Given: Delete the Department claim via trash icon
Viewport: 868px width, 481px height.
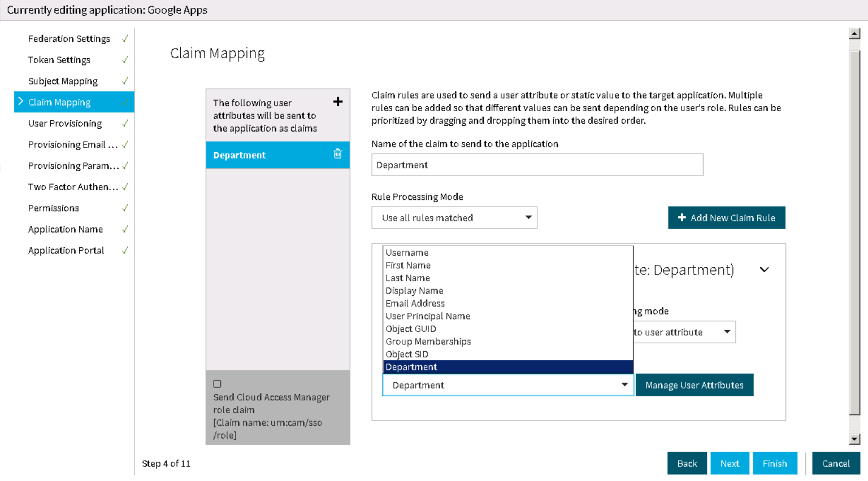Looking at the screenshot, I should click(x=338, y=154).
